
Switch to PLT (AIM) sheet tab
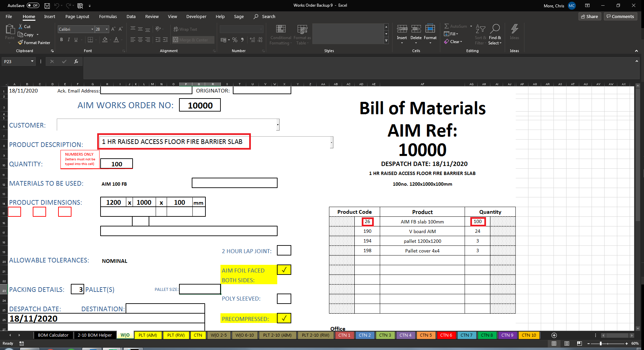point(148,335)
